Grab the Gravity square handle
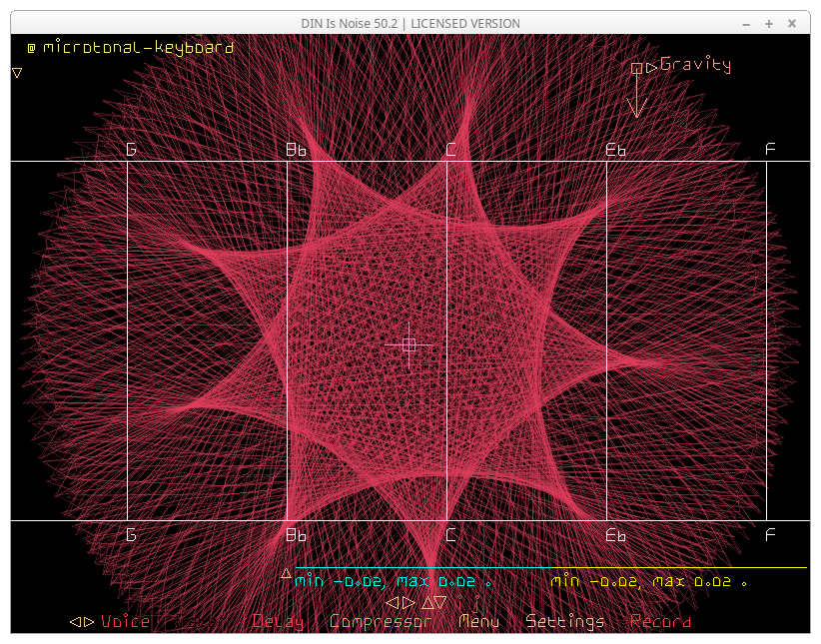821x644 pixels. click(636, 68)
